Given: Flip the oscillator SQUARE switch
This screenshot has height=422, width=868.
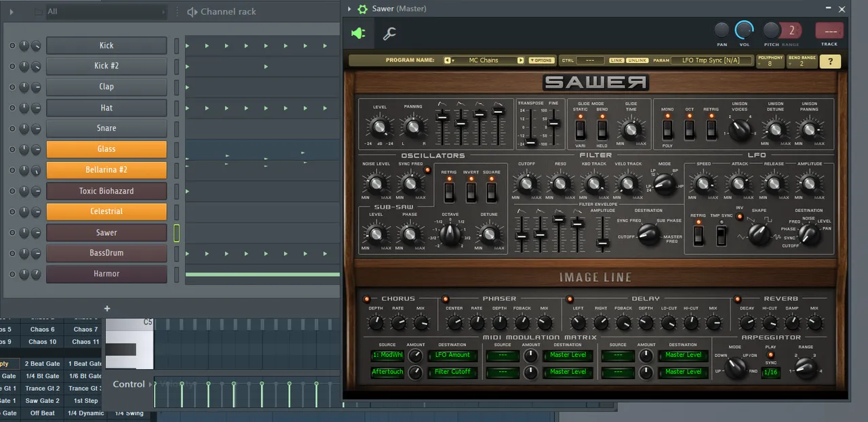Looking at the screenshot, I should 492,192.
